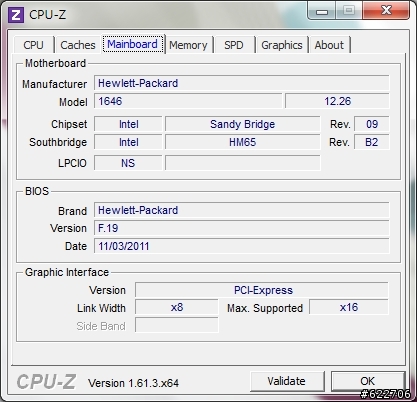This screenshot has height=402, width=417.
Task: Click the southbridge Rev. B2 value
Action: click(x=372, y=142)
